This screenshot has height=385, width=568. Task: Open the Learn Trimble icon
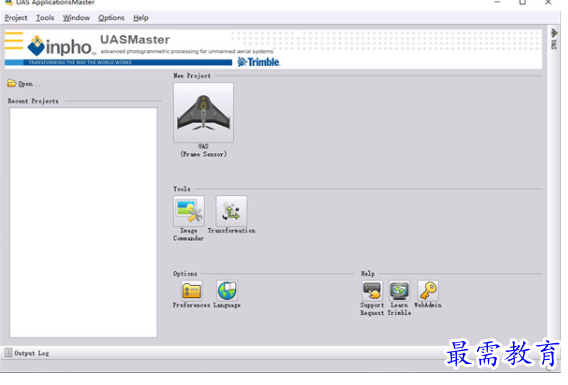[x=400, y=290]
